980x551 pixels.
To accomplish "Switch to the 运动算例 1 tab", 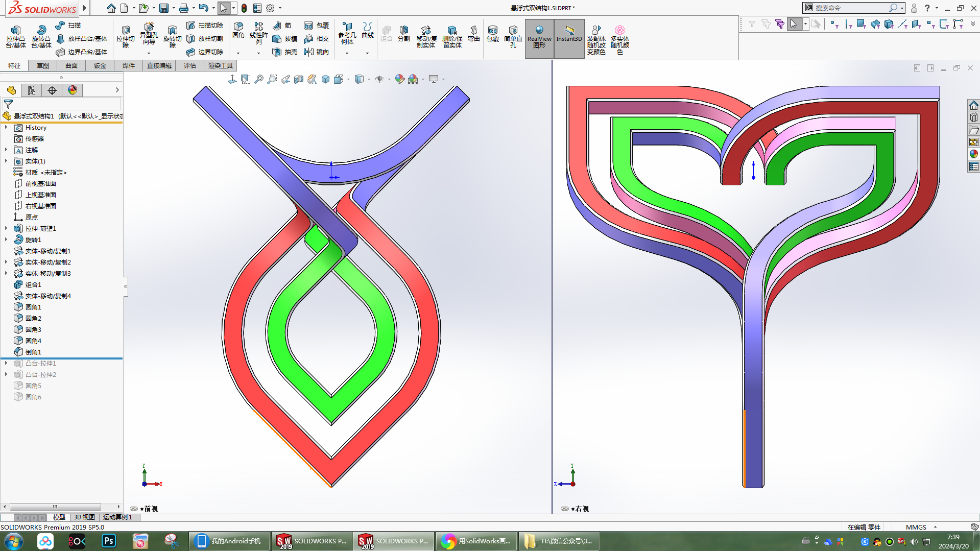I will coord(117,517).
